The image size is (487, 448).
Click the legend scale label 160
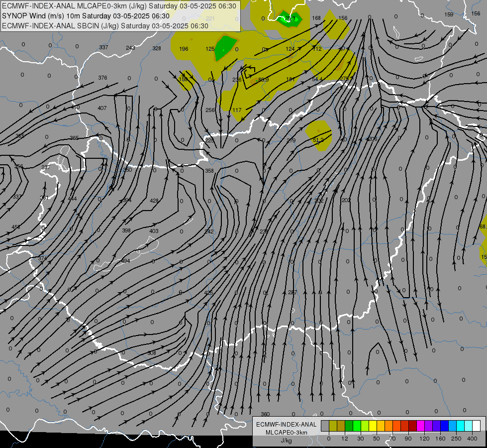pyautogui.click(x=440, y=439)
